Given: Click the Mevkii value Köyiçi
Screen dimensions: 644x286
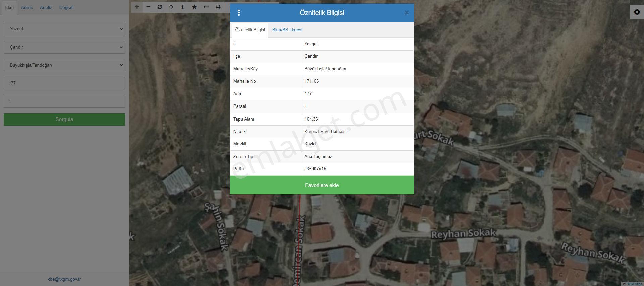Looking at the screenshot, I should coord(310,144).
